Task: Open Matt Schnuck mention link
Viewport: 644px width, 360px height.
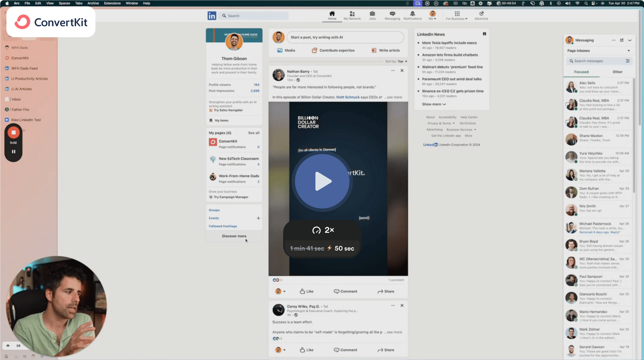Action: [348, 97]
